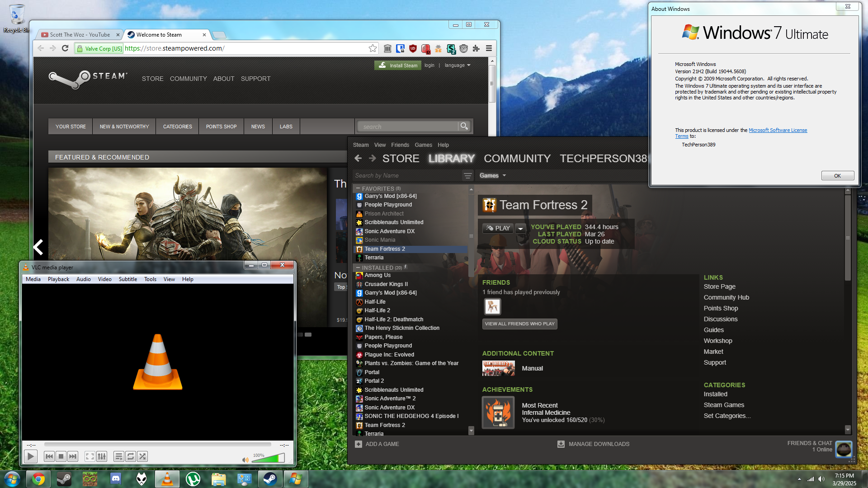Open VLC extended settings (equalizer icon)
This screenshot has height=488, width=868.
(102, 456)
